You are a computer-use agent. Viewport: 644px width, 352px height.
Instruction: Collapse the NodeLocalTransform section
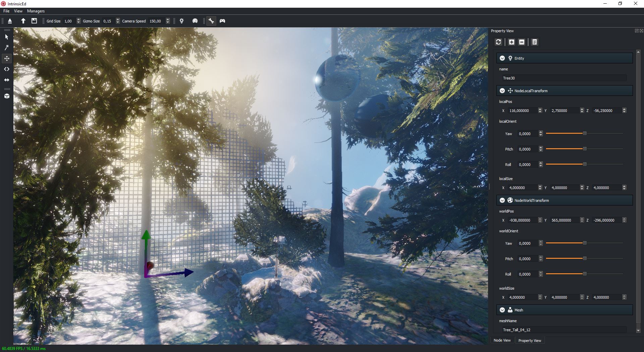pyautogui.click(x=502, y=91)
